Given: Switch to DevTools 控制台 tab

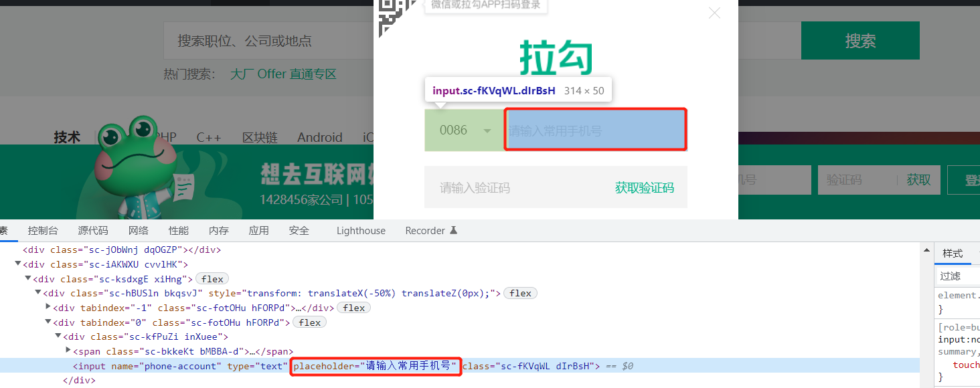Looking at the screenshot, I should (43, 231).
